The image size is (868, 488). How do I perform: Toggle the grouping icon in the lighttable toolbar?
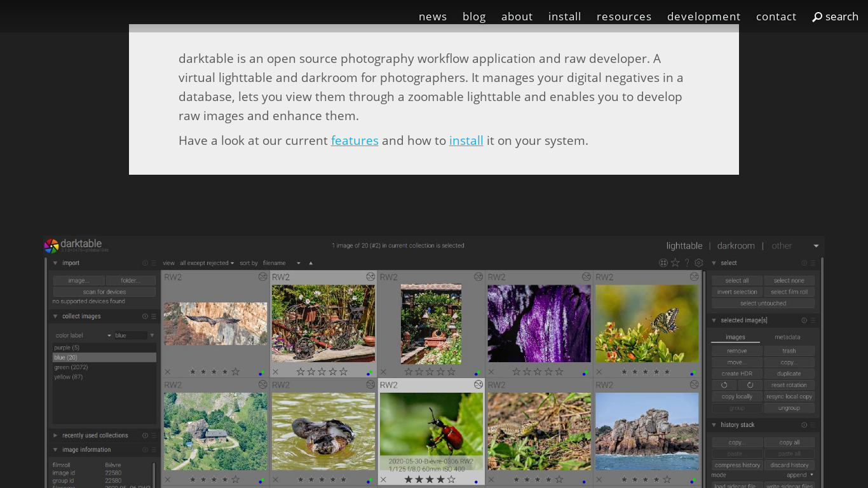(663, 263)
